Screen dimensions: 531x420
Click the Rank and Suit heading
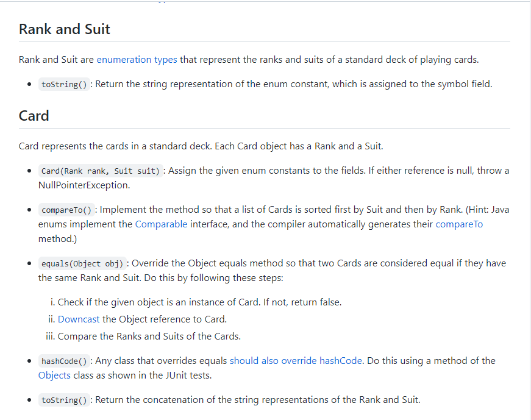click(65, 29)
